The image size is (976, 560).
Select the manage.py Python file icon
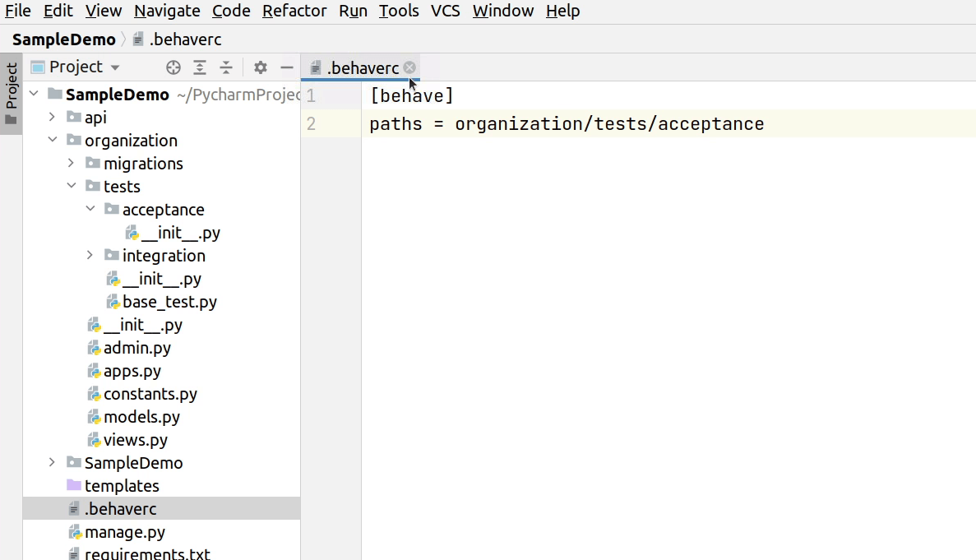coord(75,532)
